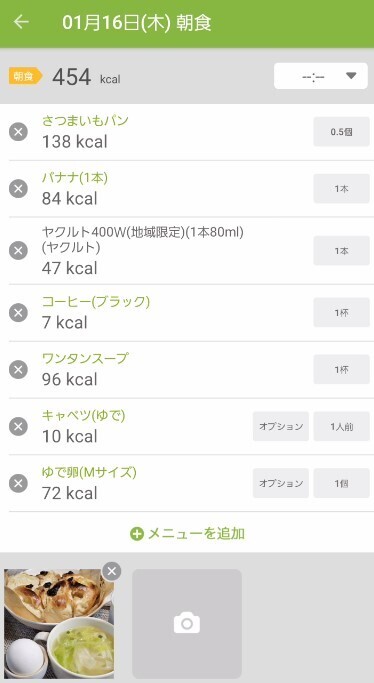Remove the ヤクルト400W item

18,250
